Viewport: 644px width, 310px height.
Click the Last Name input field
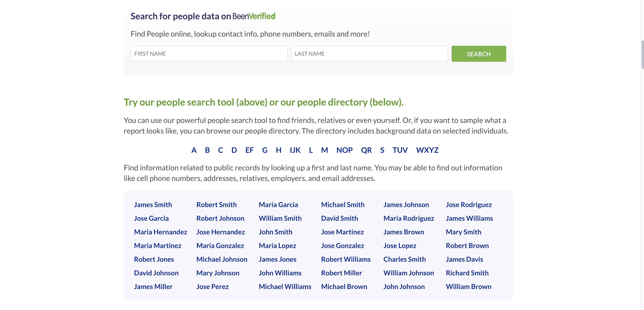point(369,54)
